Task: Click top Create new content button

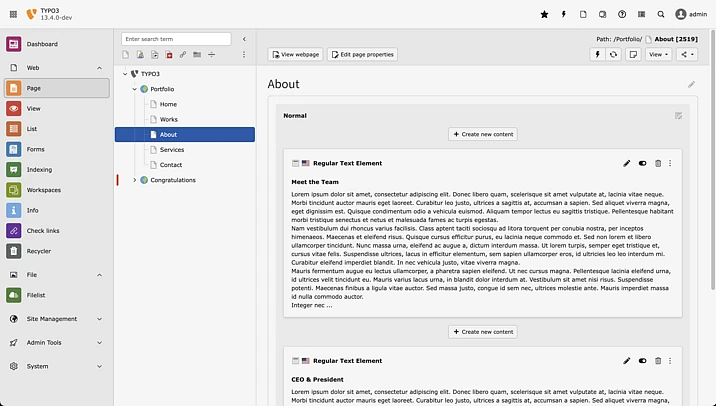Action: click(482, 134)
